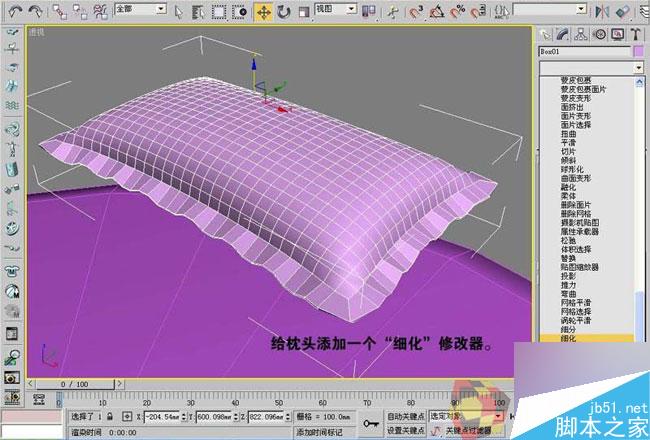Choose 融化 from the modifier list

tap(568, 187)
